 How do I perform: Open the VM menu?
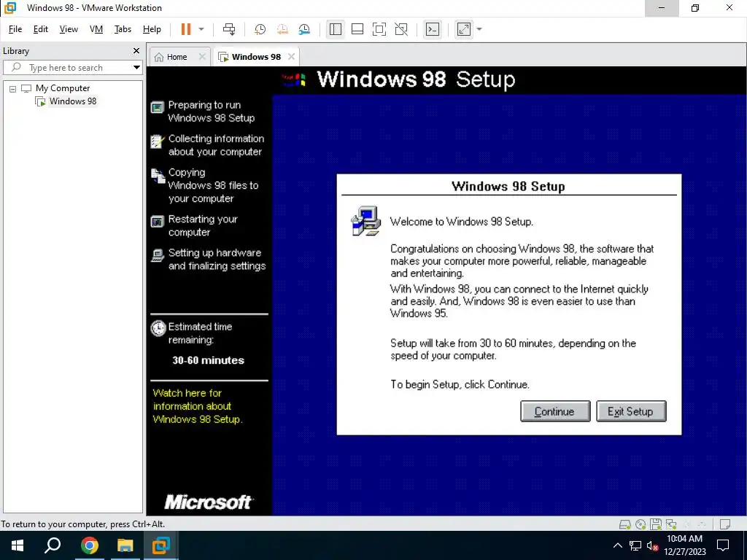pyautogui.click(x=96, y=29)
